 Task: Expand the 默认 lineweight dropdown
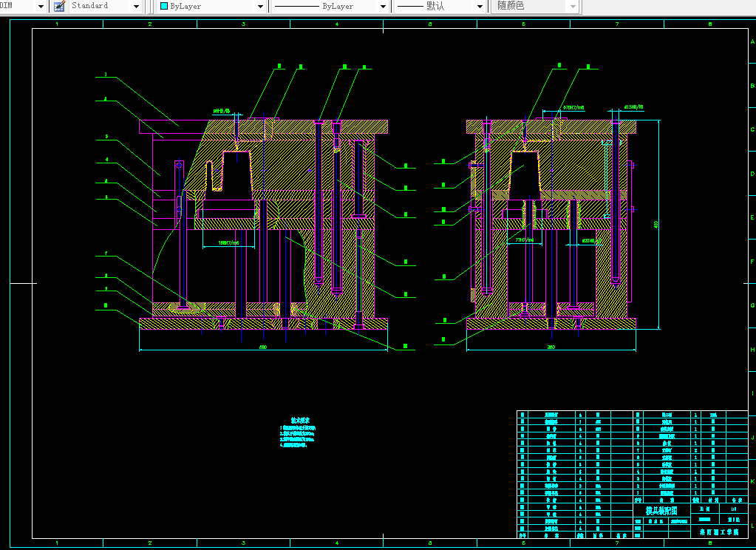(x=480, y=6)
